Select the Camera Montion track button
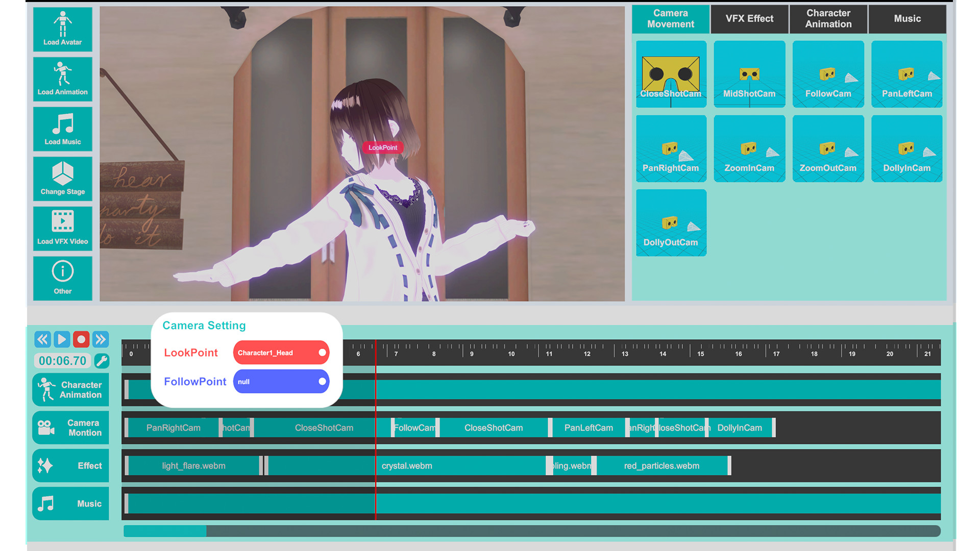Image resolution: width=980 pixels, height=551 pixels. pos(70,428)
